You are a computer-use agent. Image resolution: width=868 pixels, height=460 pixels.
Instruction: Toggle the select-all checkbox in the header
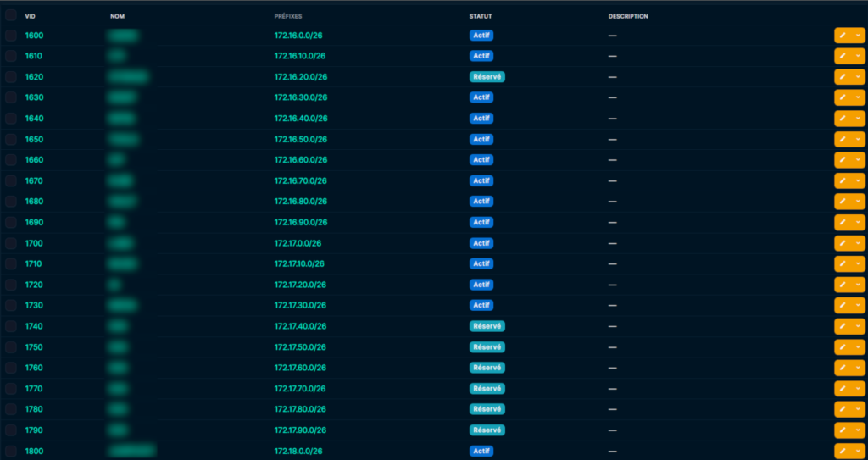point(11,15)
